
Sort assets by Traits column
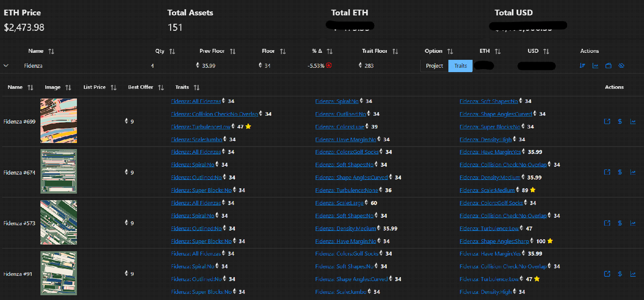[196, 88]
